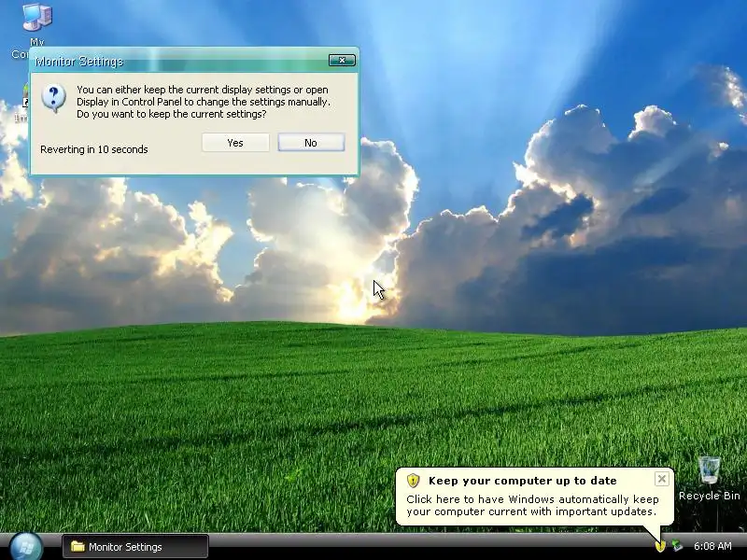
Task: Click the question mark icon in dialog
Action: [53, 98]
